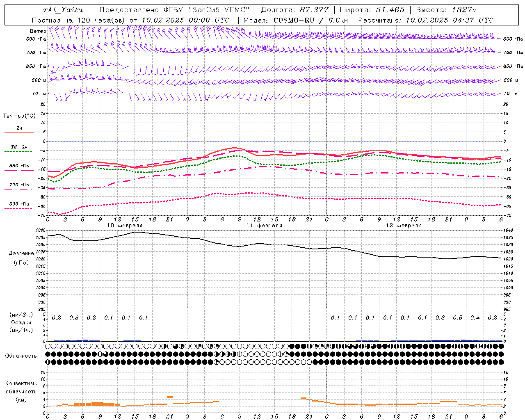The width and height of the screenshot is (525, 420).
Task: Click the "850 гПа" temperature legend entry
Action: (19, 166)
